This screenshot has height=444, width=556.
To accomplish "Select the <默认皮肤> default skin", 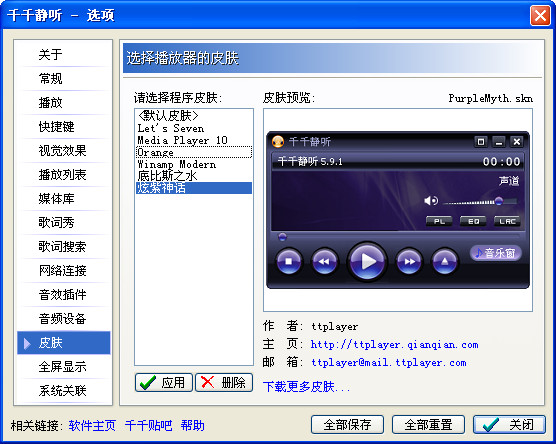I will (194, 116).
